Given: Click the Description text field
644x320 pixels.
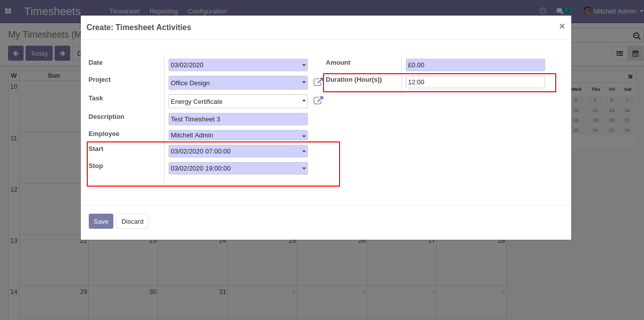Looking at the screenshot, I should coord(238,119).
